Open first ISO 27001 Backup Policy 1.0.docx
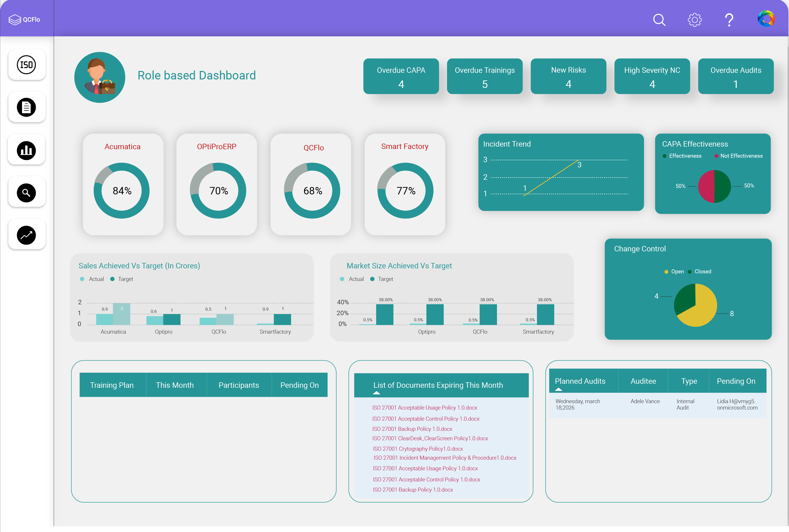The image size is (789, 532). pos(412,429)
